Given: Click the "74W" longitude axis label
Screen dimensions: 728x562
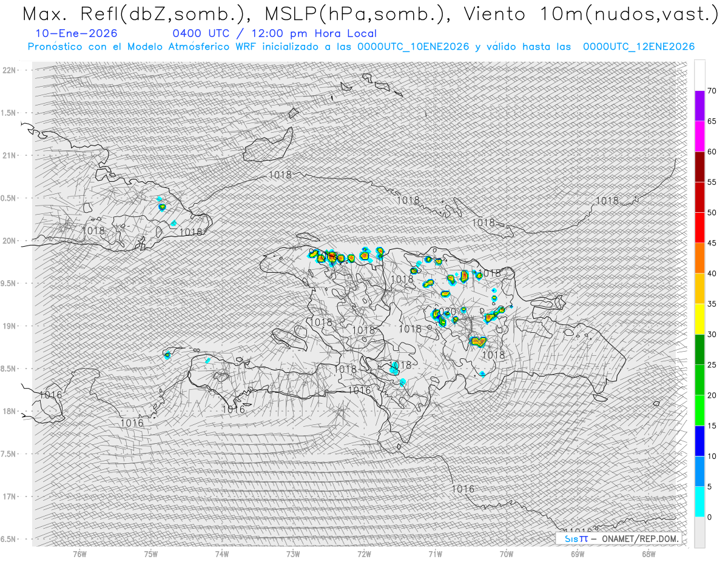Looking at the screenshot, I should 222,554.
